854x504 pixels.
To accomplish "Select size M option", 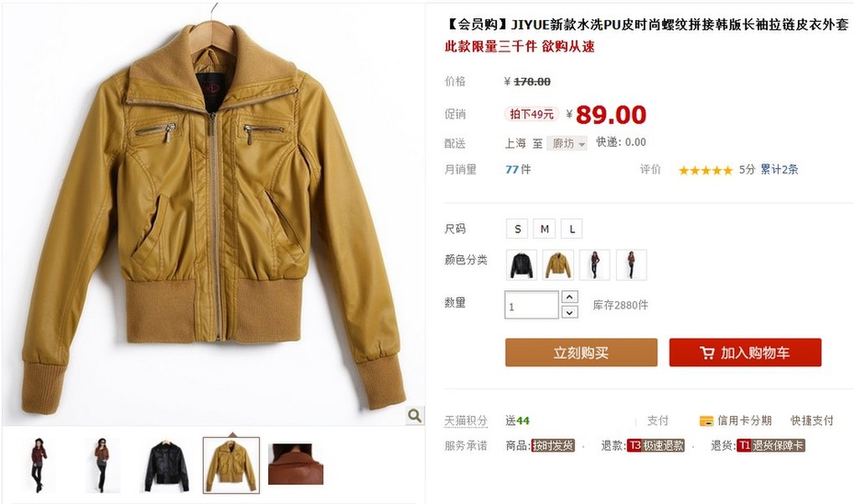I will pos(545,229).
